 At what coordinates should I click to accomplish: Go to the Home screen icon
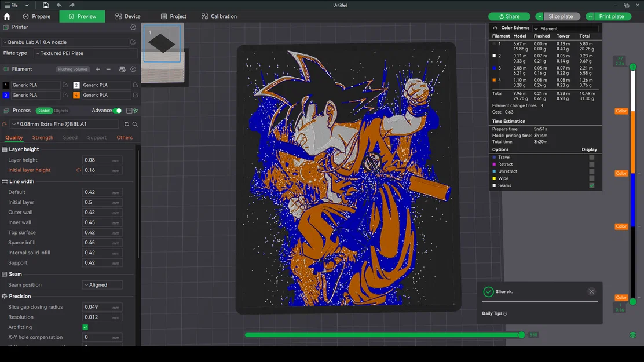pyautogui.click(x=7, y=16)
